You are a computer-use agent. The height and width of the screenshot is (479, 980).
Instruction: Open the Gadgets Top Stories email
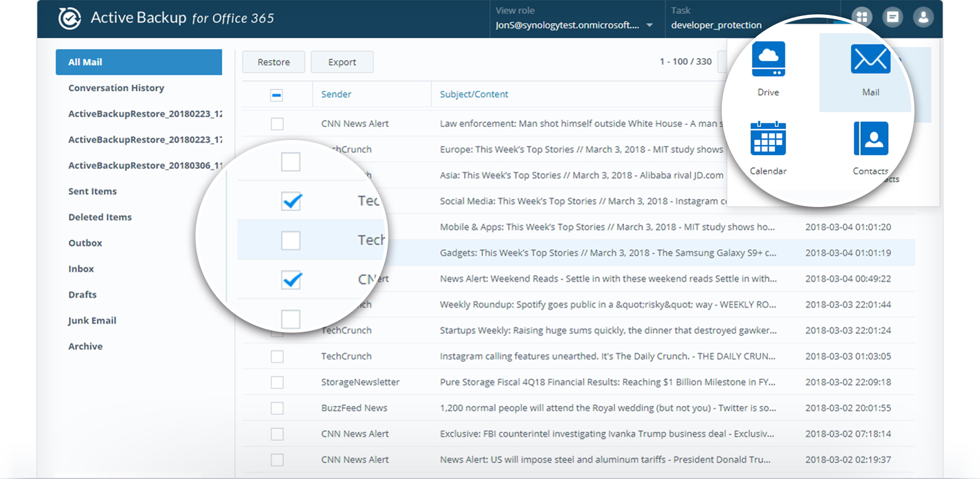608,253
